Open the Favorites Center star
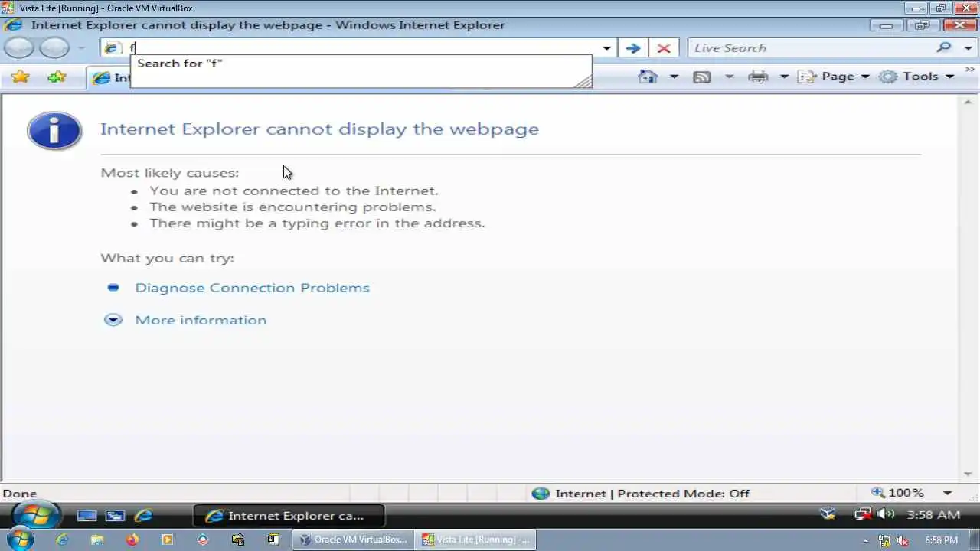This screenshot has width=980, height=551. (21, 77)
